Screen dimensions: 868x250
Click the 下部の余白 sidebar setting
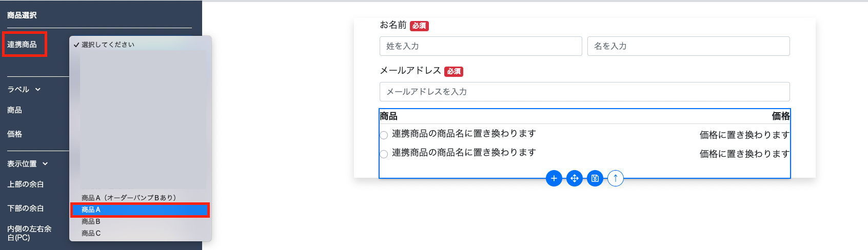coord(26,209)
